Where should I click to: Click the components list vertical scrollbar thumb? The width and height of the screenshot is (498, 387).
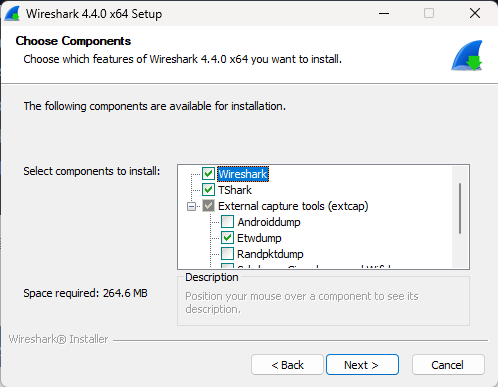point(460,208)
